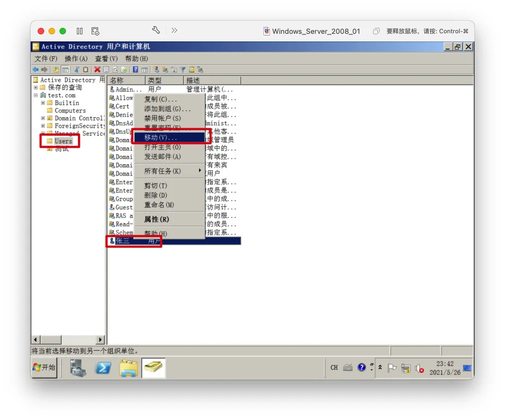Toggle the console tree show/hide icon
This screenshot has height=420, width=505.
(65, 70)
